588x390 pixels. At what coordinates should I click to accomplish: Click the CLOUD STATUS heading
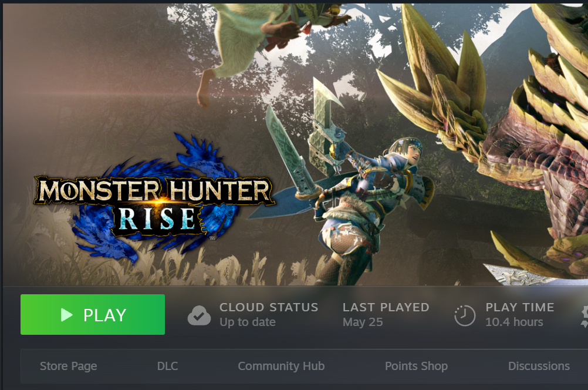269,307
